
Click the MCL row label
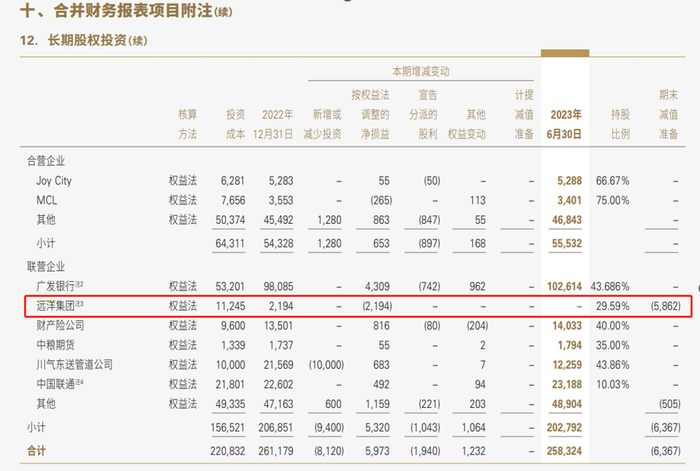point(47,200)
